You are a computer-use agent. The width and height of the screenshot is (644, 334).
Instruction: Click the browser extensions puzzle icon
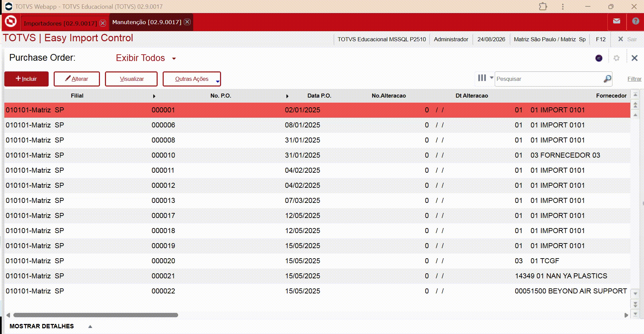point(543,6)
